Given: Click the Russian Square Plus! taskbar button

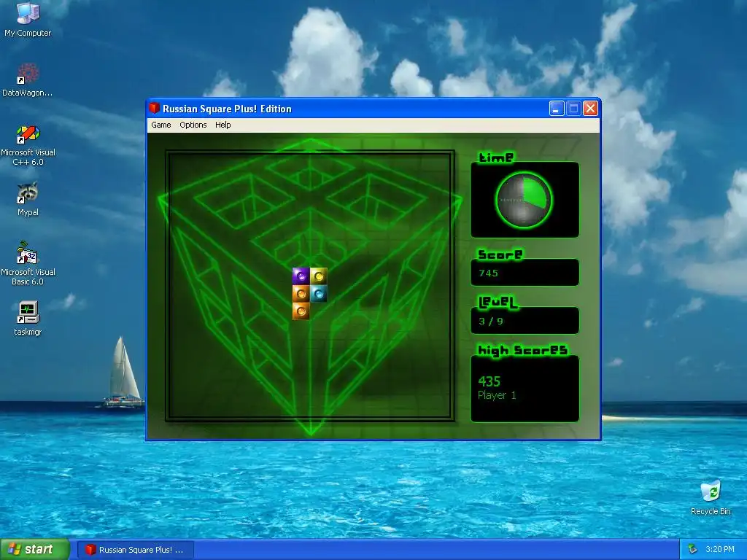Looking at the screenshot, I should 135,550.
